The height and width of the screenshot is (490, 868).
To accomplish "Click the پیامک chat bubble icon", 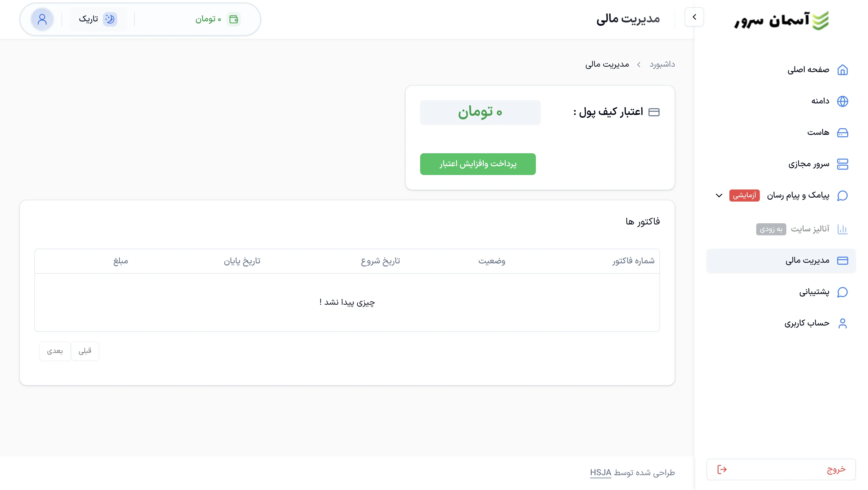I will 843,196.
